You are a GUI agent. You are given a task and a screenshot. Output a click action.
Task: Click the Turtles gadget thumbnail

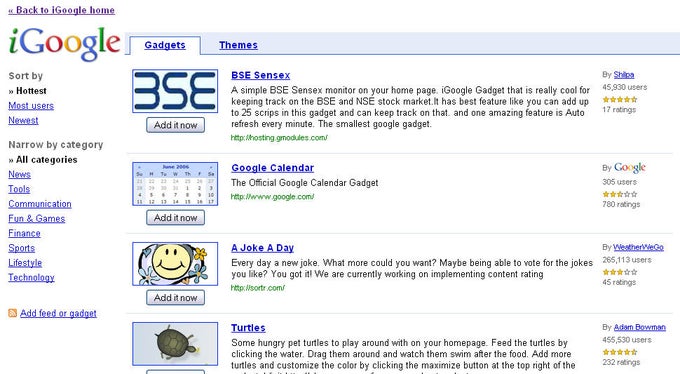click(x=175, y=344)
